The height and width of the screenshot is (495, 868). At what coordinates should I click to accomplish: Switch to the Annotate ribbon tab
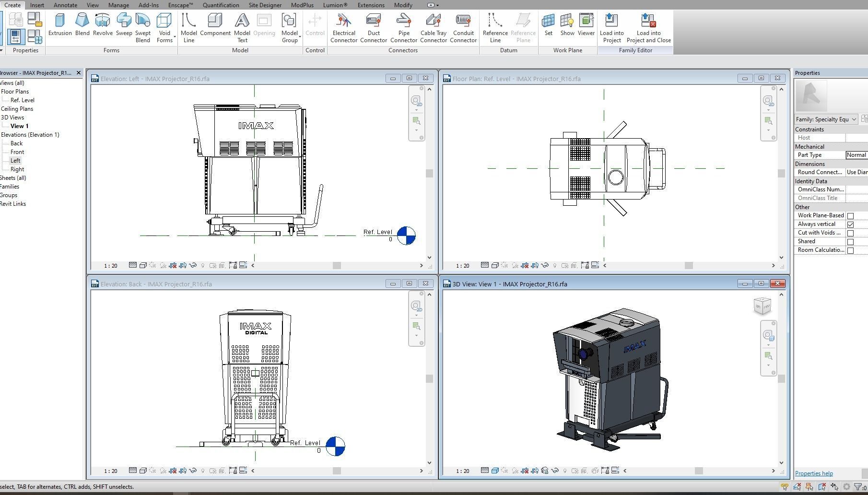coord(65,5)
